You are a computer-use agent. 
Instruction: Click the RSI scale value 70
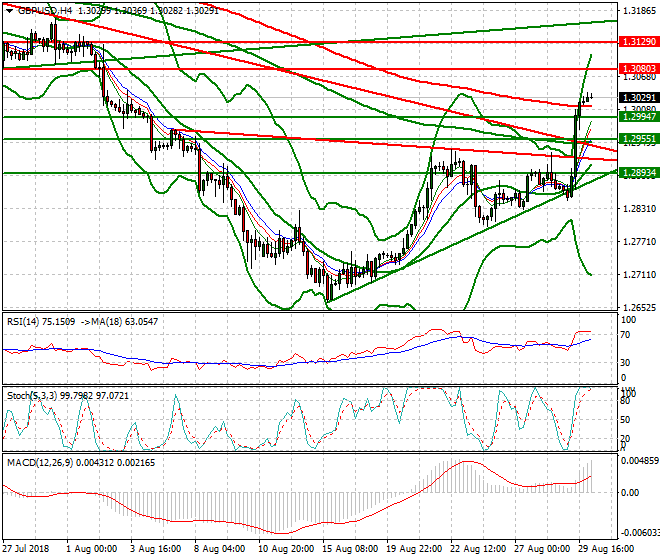tap(626, 335)
